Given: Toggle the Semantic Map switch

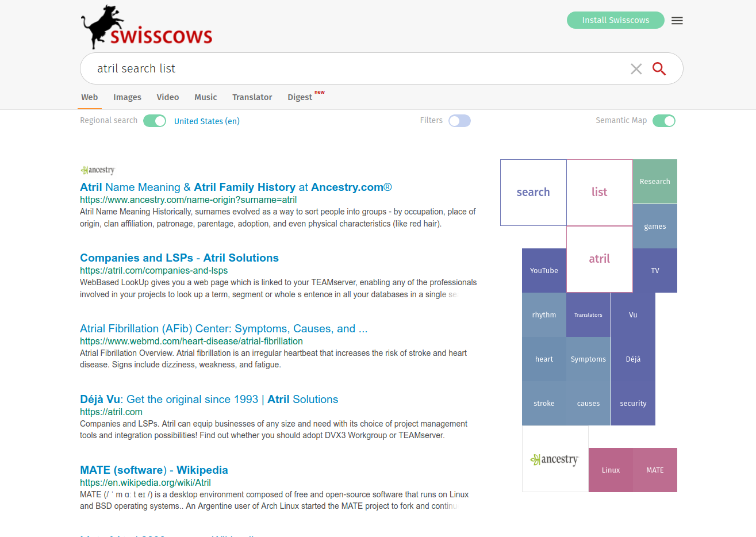Looking at the screenshot, I should (x=664, y=121).
